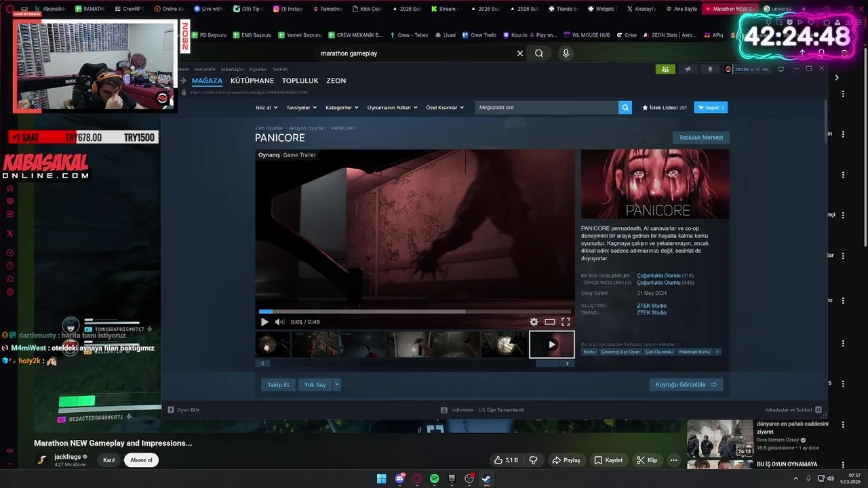The image size is (868, 488).
Task: Click Kuyruğu Görüntüle button
Action: (x=686, y=384)
